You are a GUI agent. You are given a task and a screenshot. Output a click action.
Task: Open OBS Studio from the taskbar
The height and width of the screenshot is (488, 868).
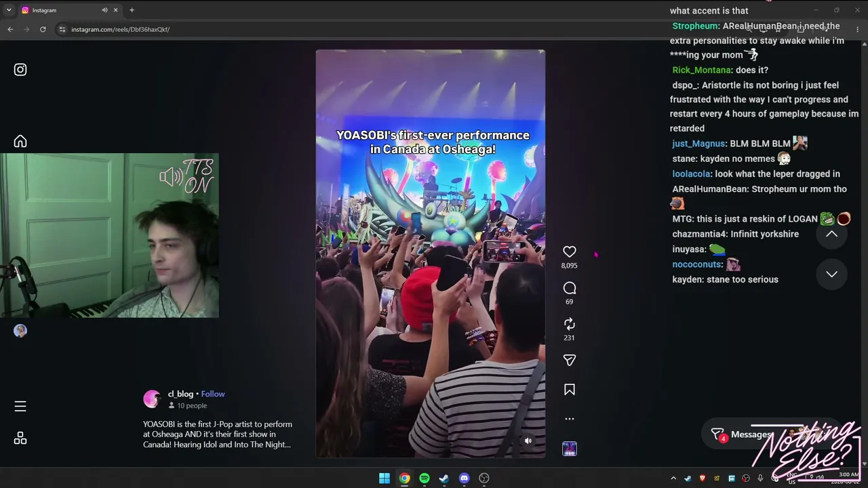coord(484,479)
